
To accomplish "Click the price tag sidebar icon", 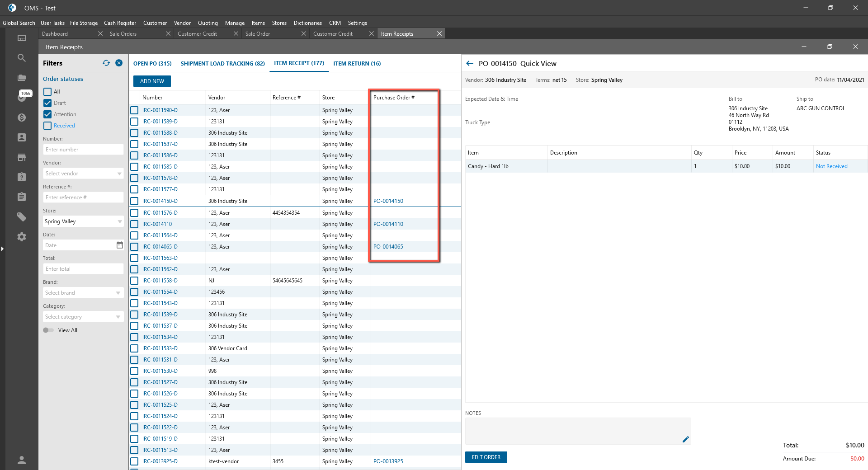I will tap(21, 217).
